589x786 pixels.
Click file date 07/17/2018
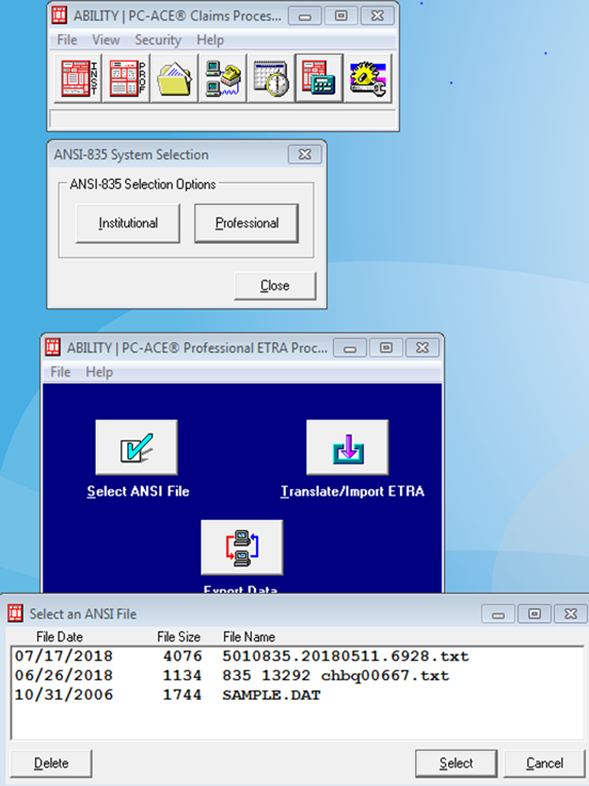coord(64,656)
